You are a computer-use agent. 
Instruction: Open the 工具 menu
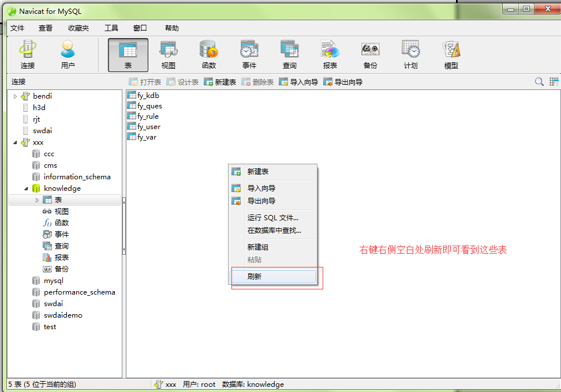[111, 28]
